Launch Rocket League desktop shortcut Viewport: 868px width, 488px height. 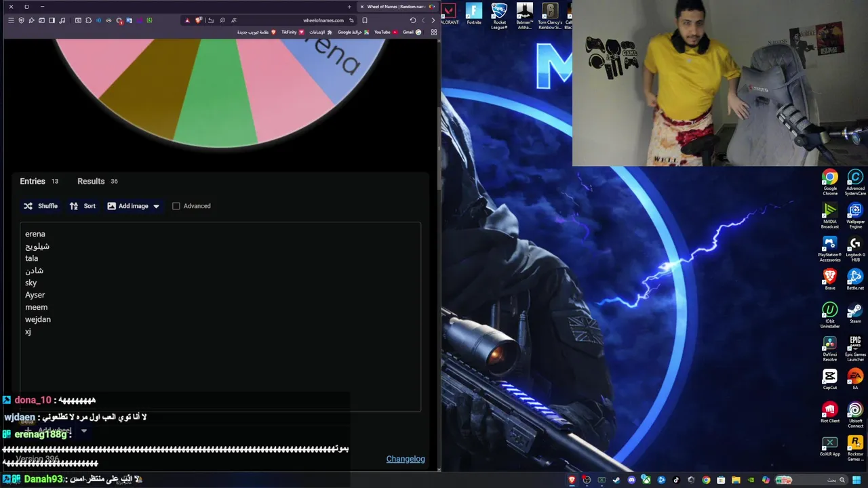499,16
